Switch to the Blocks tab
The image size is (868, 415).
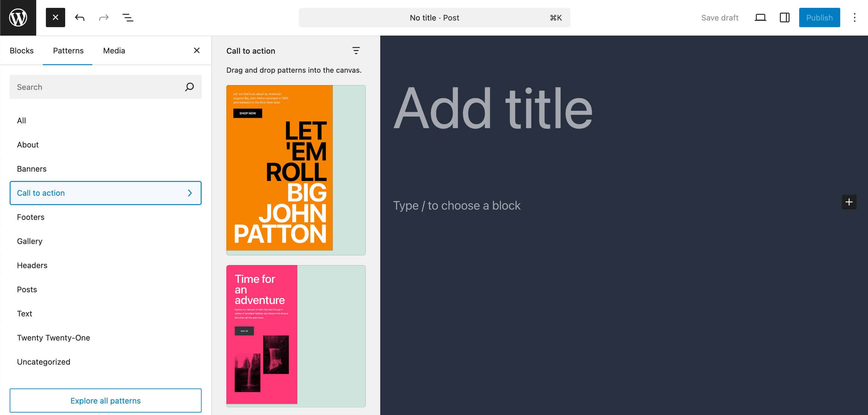[21, 51]
